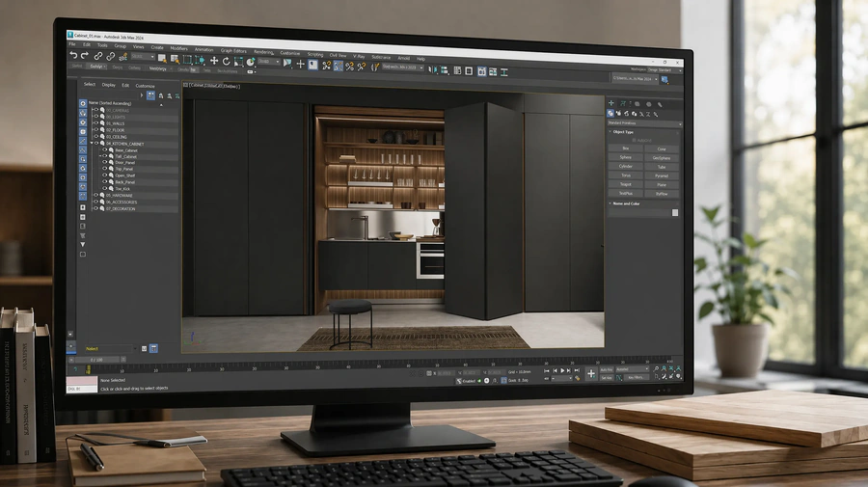Select the Utilities wrench icon in command panel

[660, 104]
